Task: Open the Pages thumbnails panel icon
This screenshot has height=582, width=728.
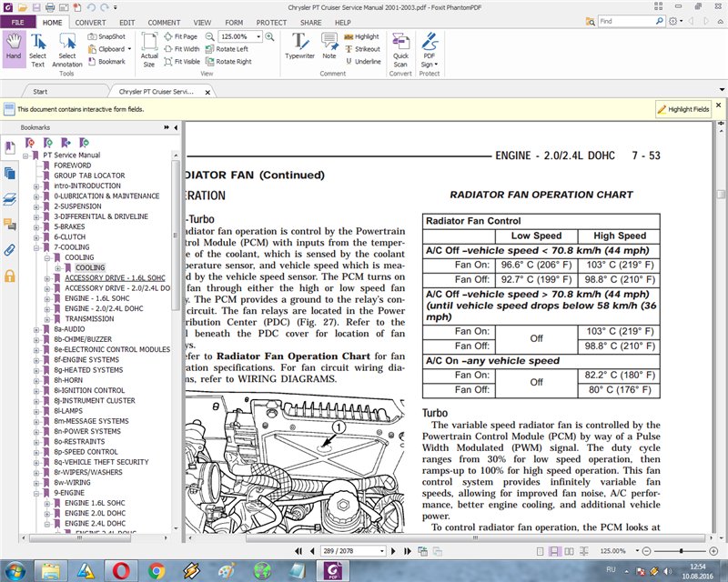Action: coord(10,174)
